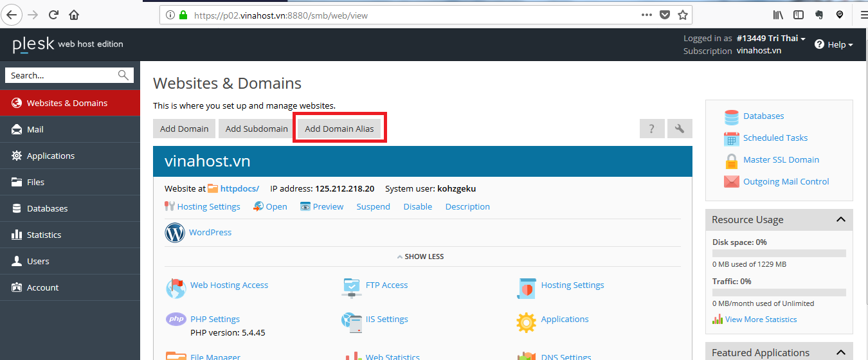Screen dimensions: 868x360
Task: Click the Suspend link
Action: point(374,207)
